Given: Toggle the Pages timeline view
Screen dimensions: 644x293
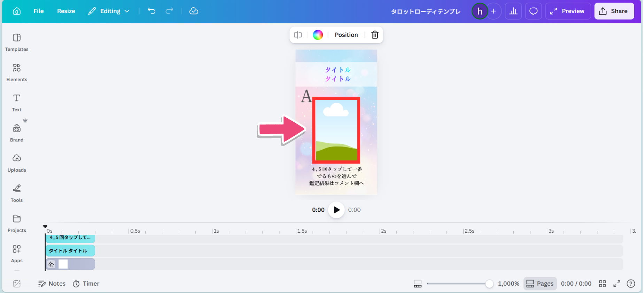Looking at the screenshot, I should [x=540, y=284].
